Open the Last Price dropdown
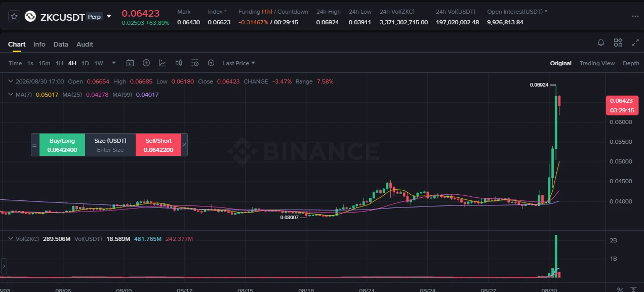 (239, 63)
